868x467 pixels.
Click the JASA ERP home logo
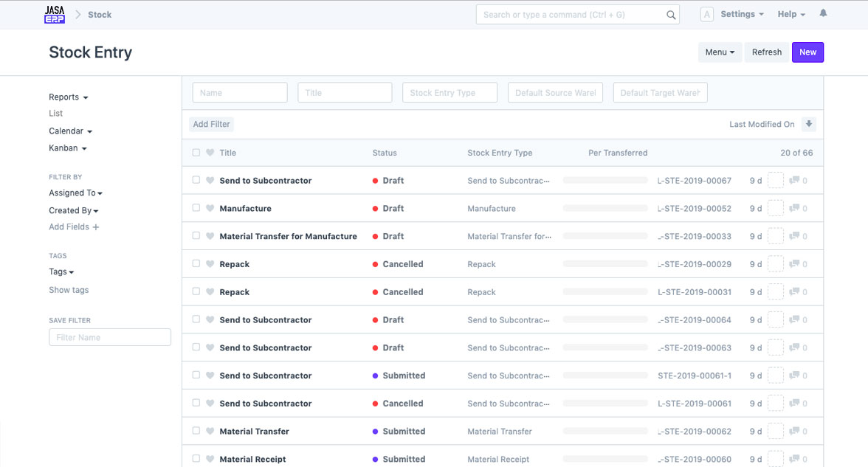[55, 15]
